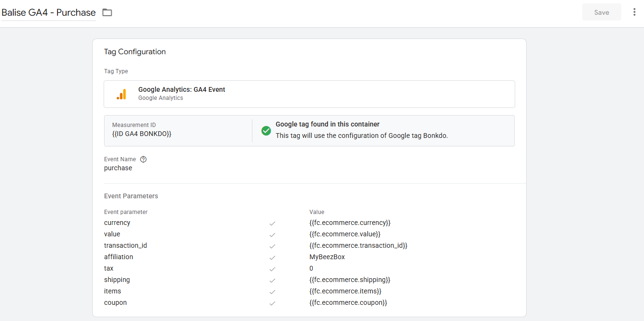Click the check mark in coupon row

[272, 303]
